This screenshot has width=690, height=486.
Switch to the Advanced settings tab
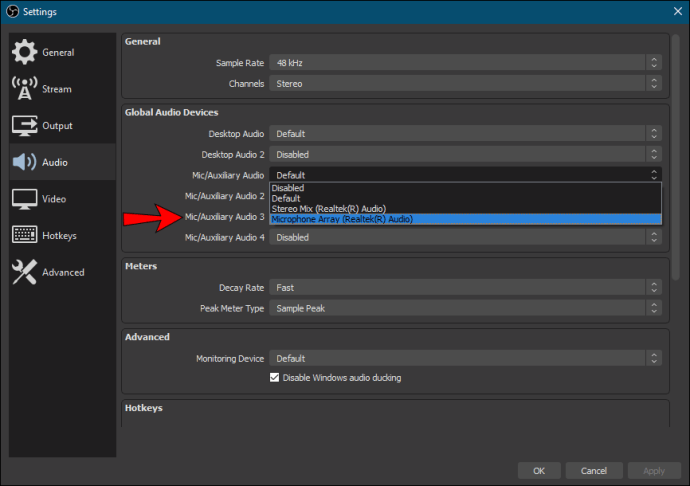click(62, 272)
